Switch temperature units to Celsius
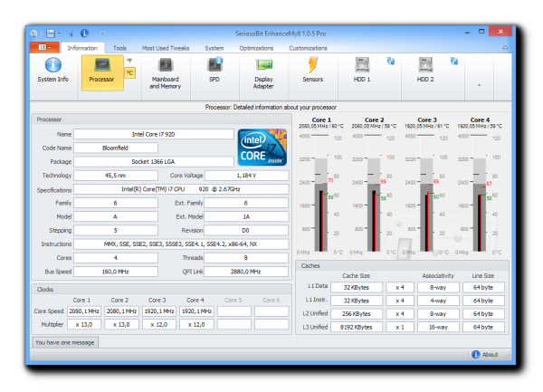The image size is (543, 392). [x=129, y=73]
